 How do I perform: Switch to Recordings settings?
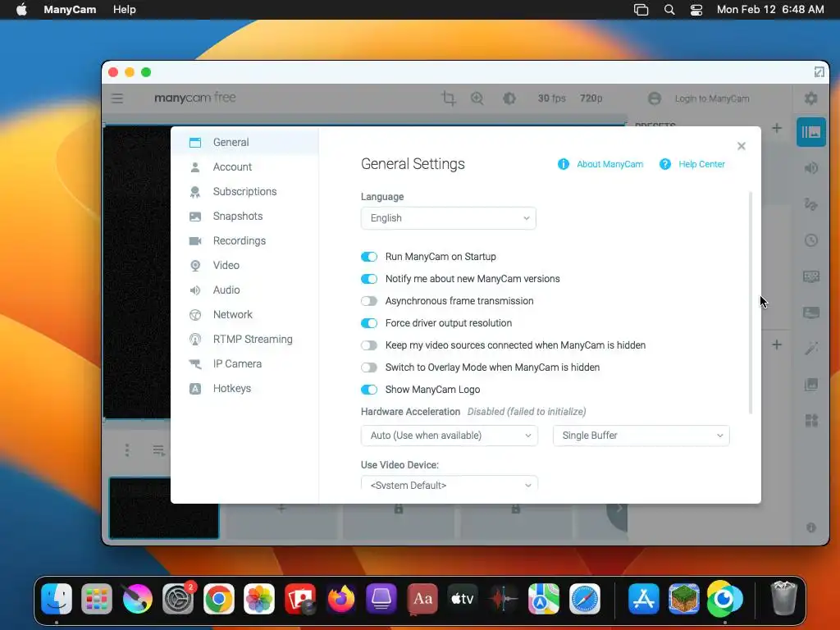(x=244, y=240)
